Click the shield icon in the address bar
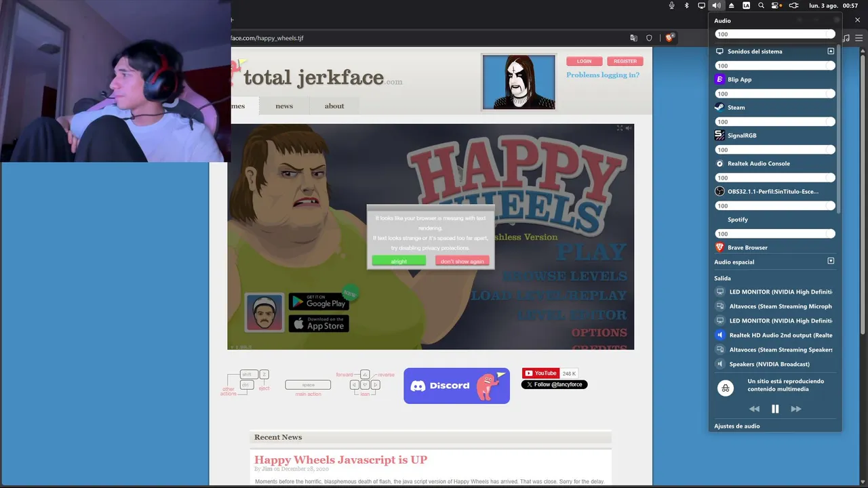Image resolution: width=868 pixels, height=488 pixels. pyautogui.click(x=649, y=38)
